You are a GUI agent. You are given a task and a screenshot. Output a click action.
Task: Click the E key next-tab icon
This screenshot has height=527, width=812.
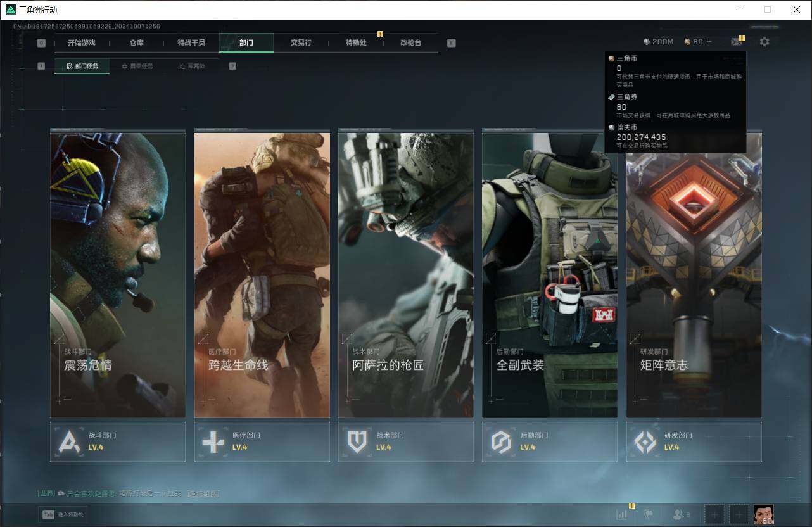451,43
